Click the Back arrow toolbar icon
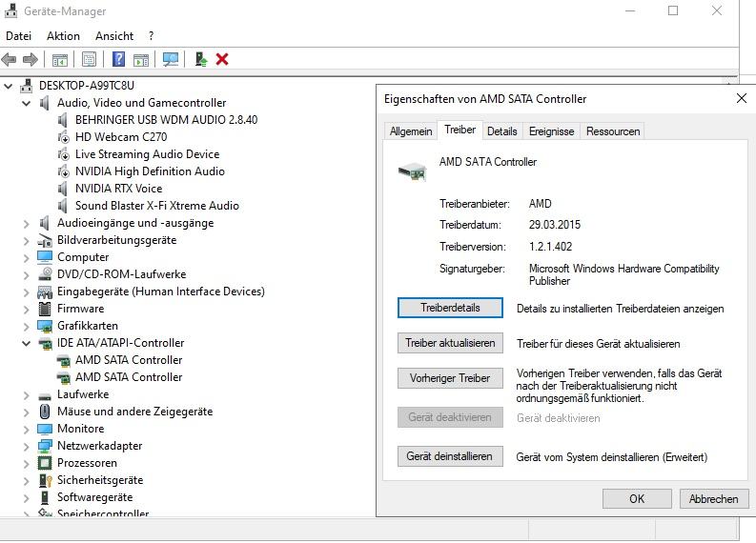 [10, 60]
